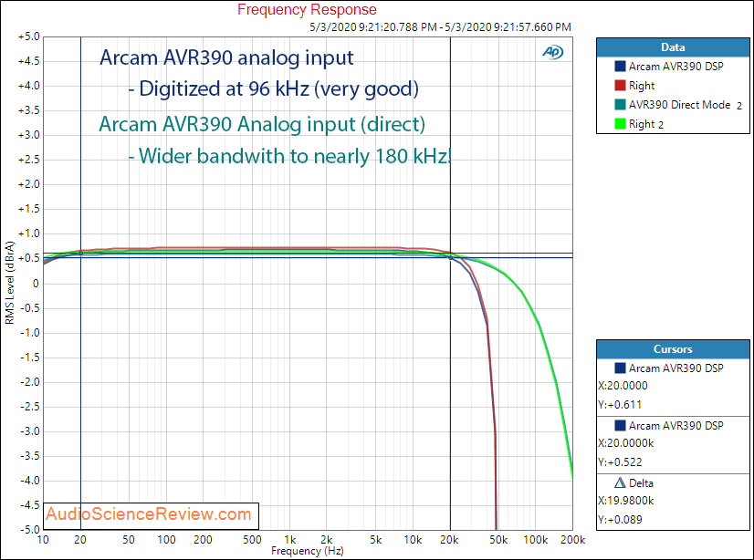Click the "-5.0" label on the level axis

click(x=30, y=529)
